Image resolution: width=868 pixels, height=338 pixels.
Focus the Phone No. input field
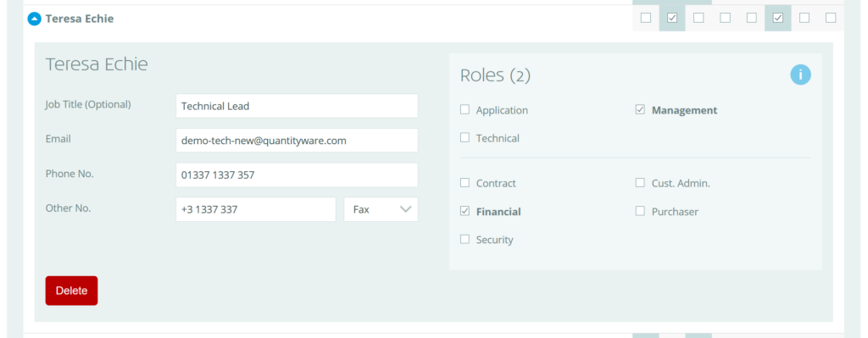pyautogui.click(x=297, y=175)
